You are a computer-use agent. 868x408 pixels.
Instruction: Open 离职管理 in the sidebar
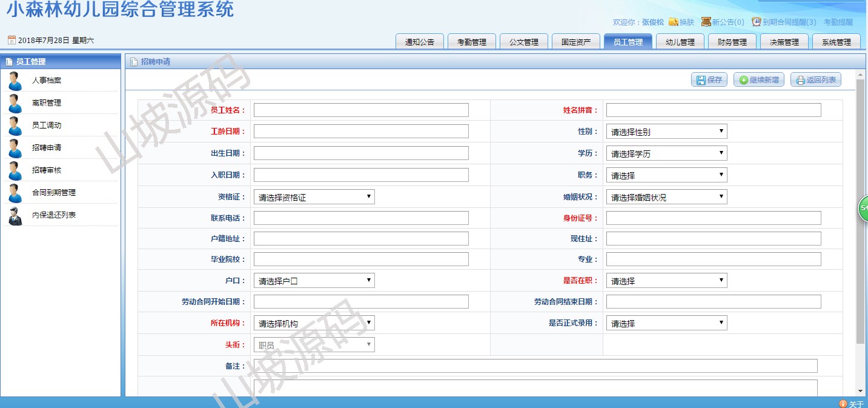click(47, 103)
